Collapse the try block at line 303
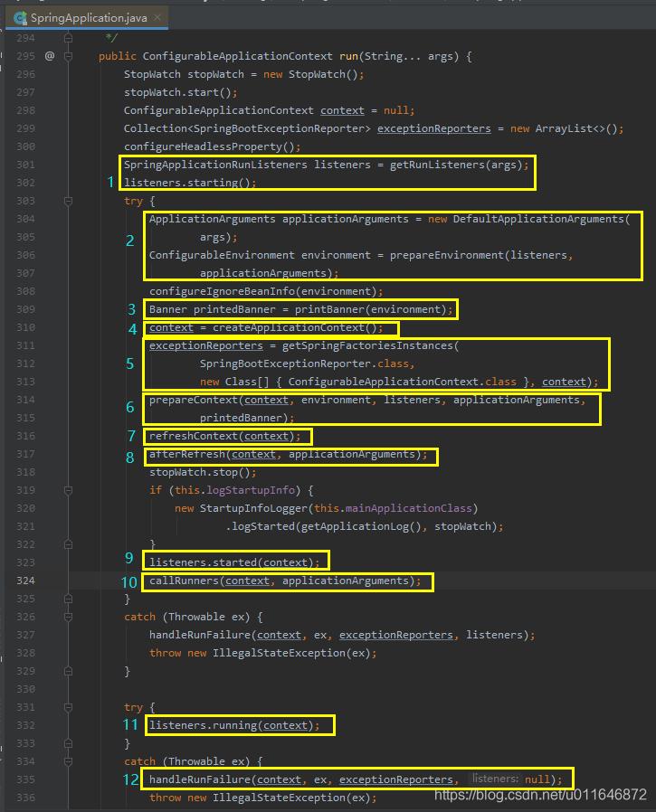656x812 pixels. 68,201
